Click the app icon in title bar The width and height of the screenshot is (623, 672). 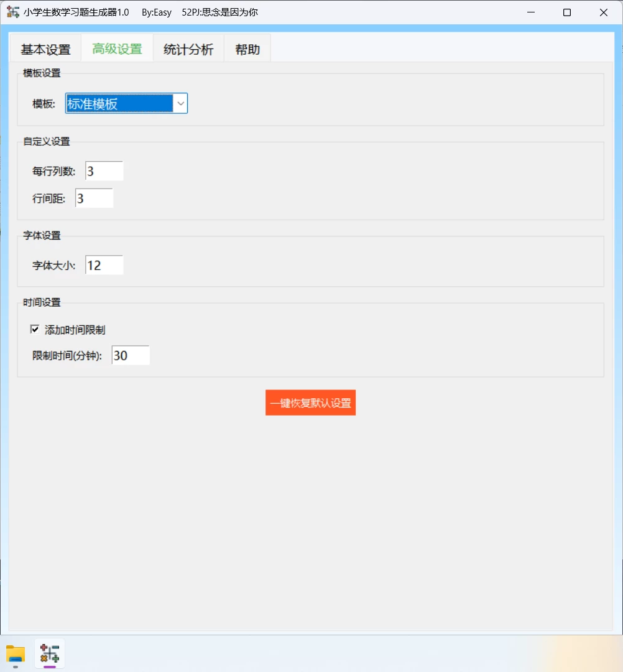[13, 12]
